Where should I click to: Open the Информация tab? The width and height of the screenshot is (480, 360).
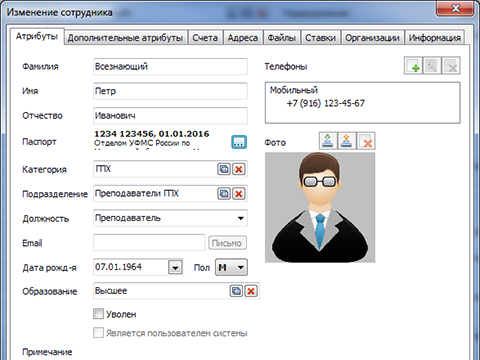(435, 38)
